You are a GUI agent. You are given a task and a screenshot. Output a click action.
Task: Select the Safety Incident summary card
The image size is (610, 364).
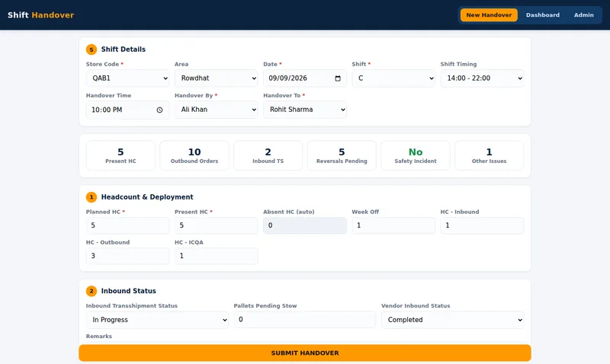(x=416, y=155)
